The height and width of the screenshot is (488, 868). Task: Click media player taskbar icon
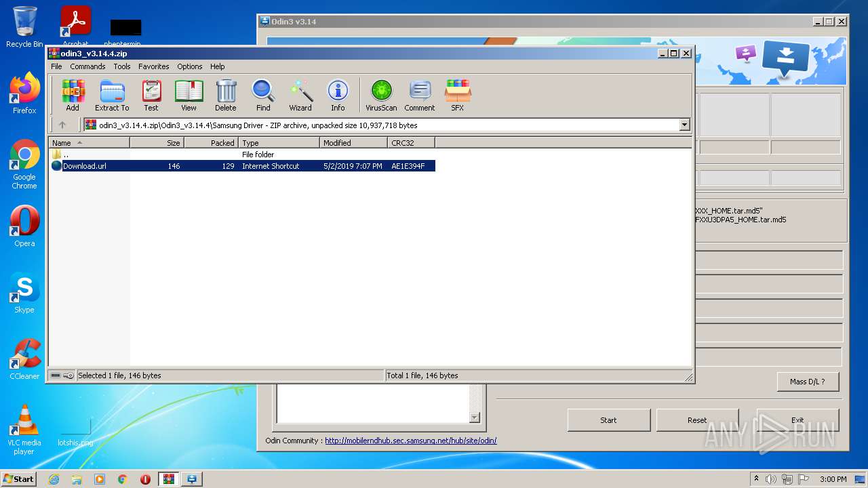click(x=100, y=479)
